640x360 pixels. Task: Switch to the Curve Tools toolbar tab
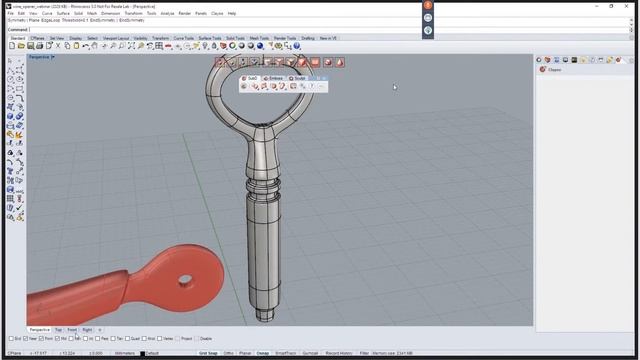click(x=183, y=38)
